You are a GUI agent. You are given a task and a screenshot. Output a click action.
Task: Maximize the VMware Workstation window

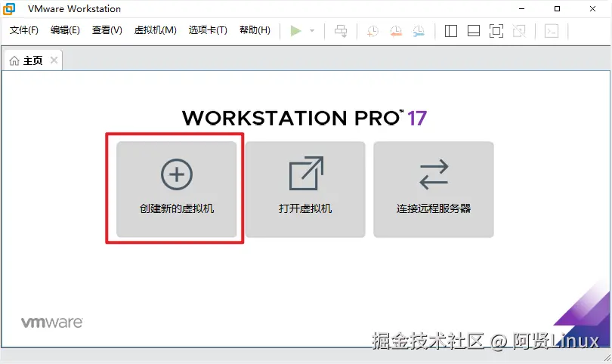[x=557, y=8]
